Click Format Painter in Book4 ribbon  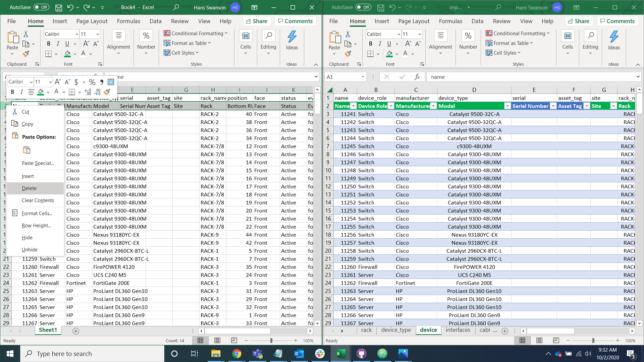click(x=26, y=54)
